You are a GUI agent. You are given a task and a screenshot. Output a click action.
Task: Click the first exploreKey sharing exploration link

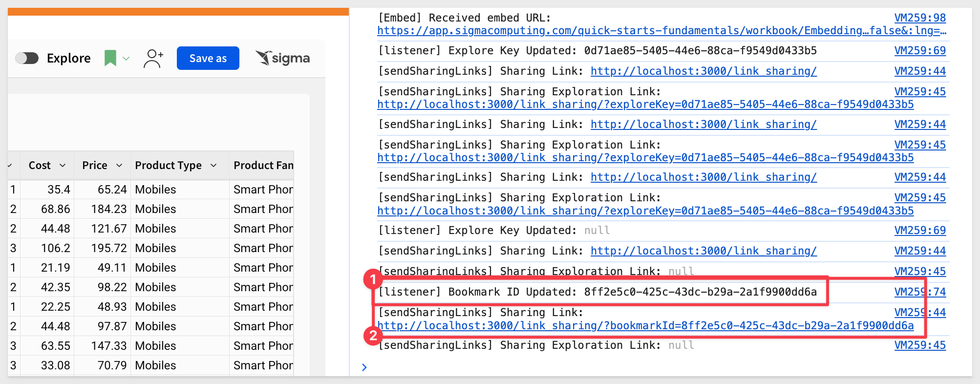point(645,105)
